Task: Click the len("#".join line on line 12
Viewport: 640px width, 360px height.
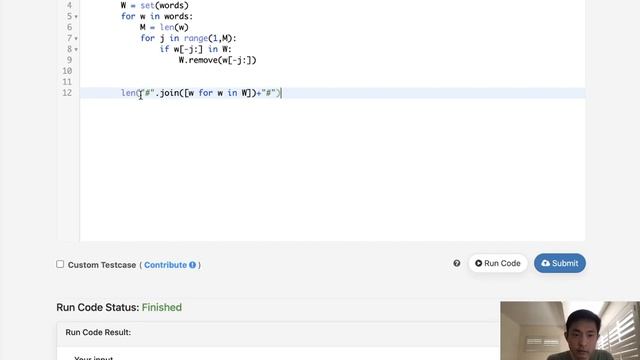Action: 201,93
